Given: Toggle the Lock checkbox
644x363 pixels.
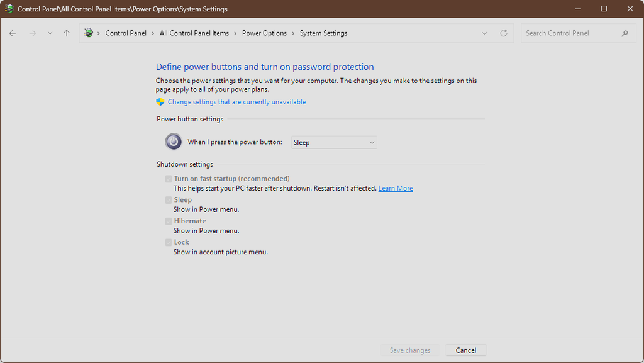Looking at the screenshot, I should (169, 242).
